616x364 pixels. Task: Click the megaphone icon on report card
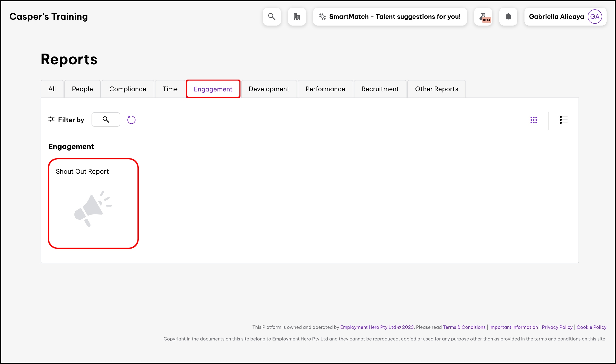[x=93, y=208]
